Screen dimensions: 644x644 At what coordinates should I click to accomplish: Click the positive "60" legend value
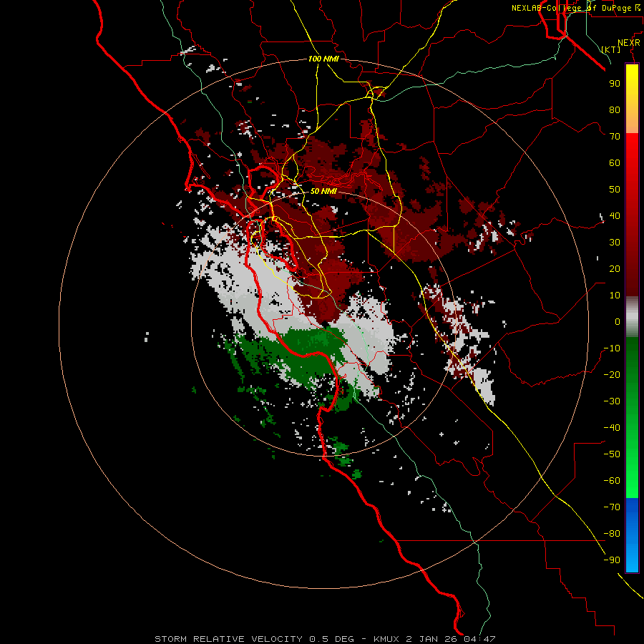[615, 163]
